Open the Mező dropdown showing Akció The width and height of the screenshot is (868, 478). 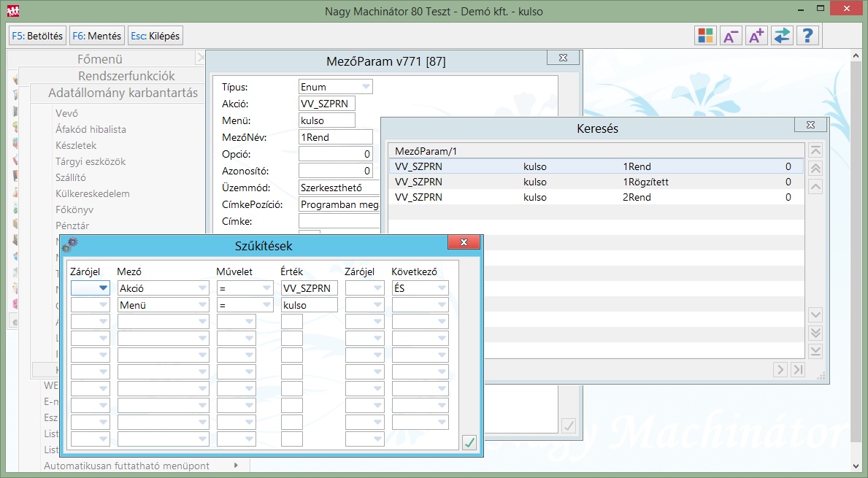[202, 288]
